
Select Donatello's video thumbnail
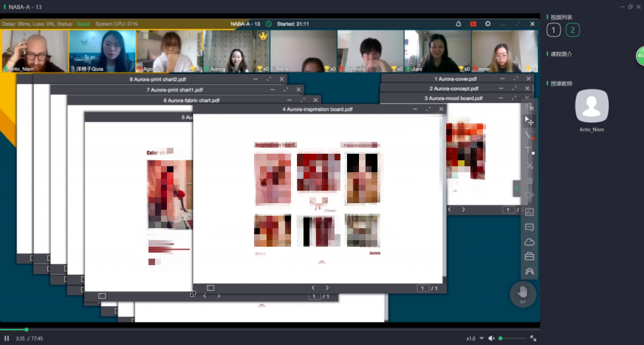(370, 51)
